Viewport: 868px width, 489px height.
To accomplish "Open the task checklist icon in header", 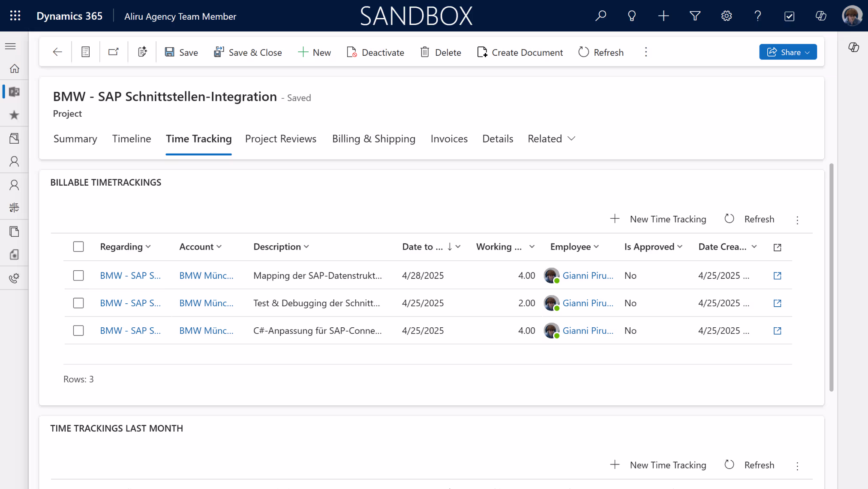I will point(789,16).
